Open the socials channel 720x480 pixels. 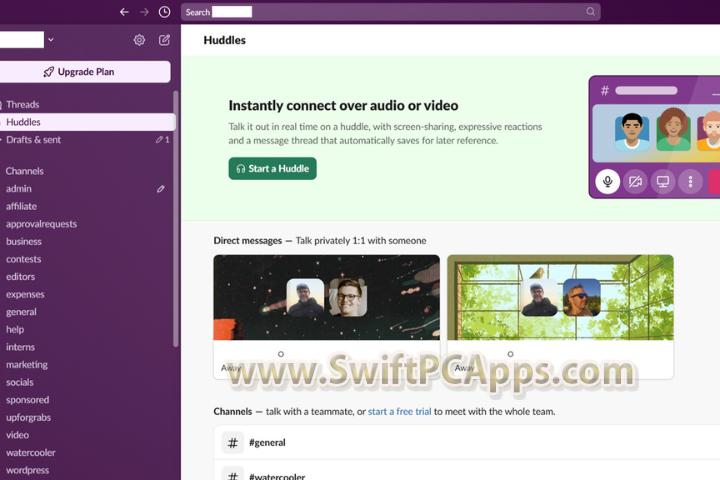pos(20,382)
